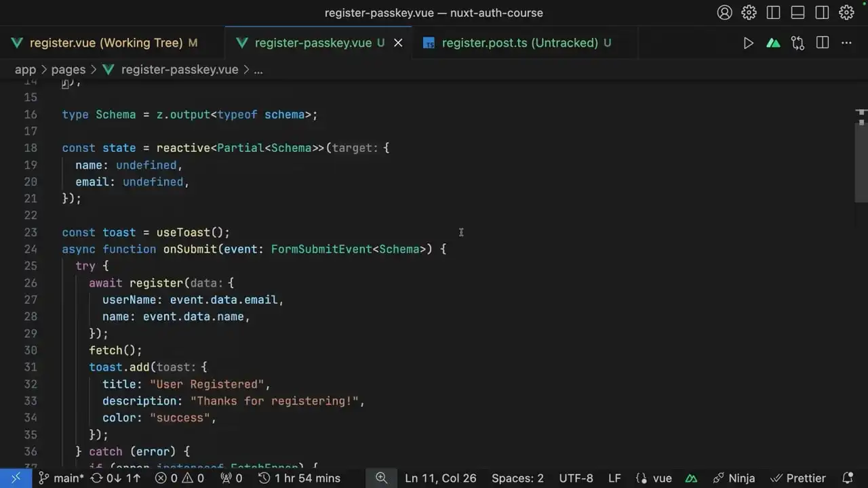Image resolution: width=868 pixels, height=488 pixels.
Task: Click the green Nuxt icon in editor toolbar
Action: pos(773,43)
